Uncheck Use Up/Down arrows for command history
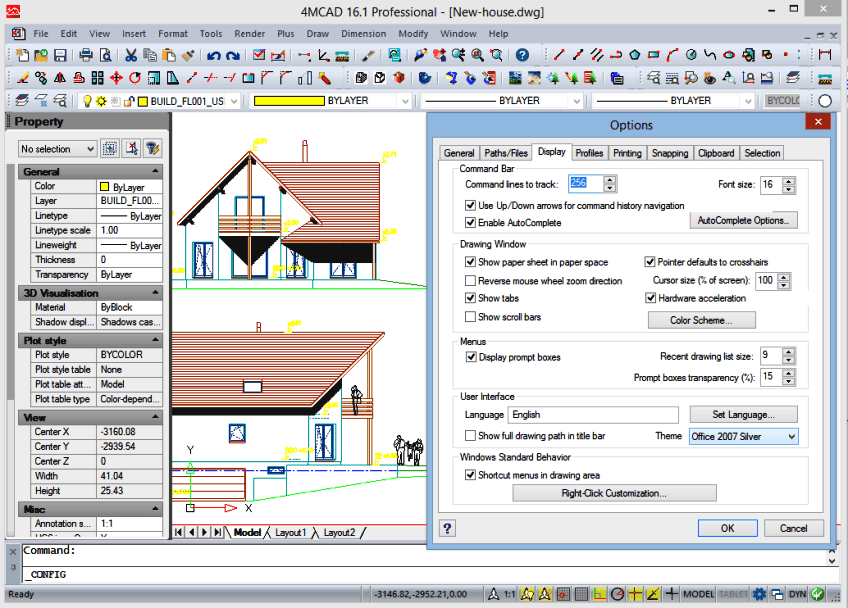 coord(471,206)
